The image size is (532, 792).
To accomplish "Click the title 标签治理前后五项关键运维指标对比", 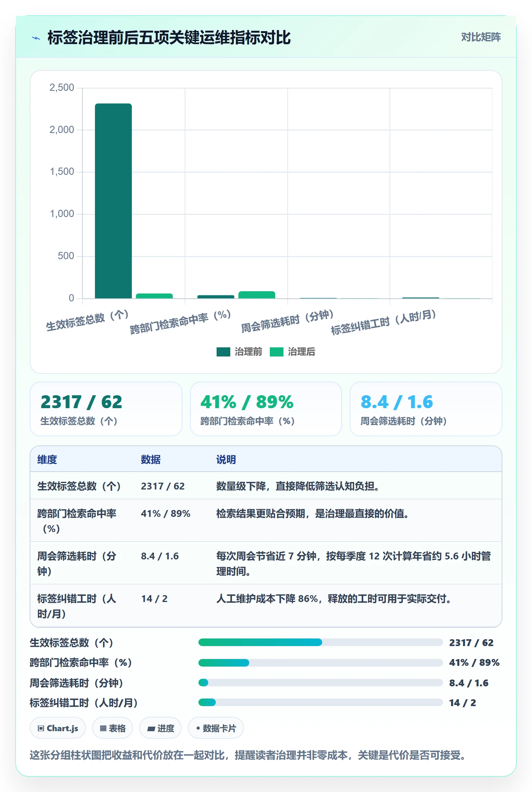I will tap(169, 38).
